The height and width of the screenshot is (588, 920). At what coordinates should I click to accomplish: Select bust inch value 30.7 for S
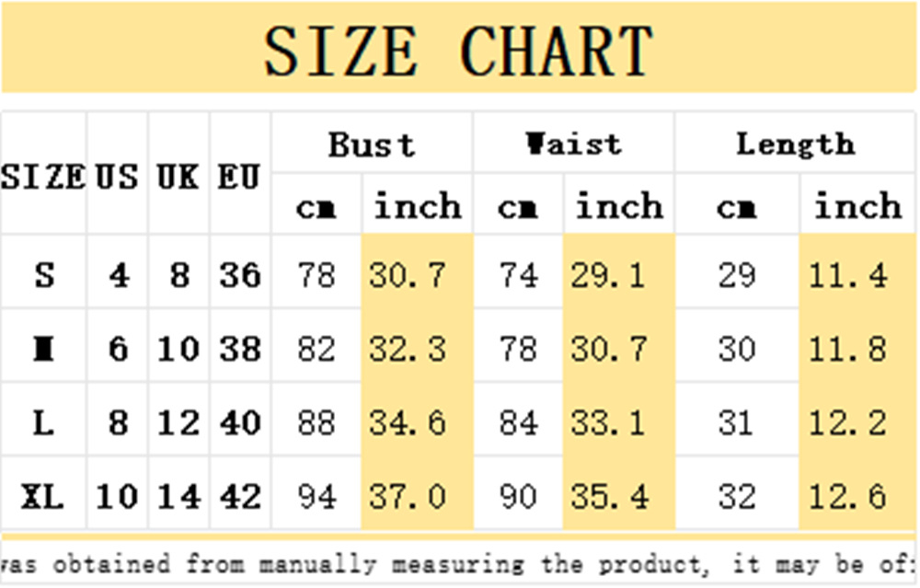coord(408,274)
